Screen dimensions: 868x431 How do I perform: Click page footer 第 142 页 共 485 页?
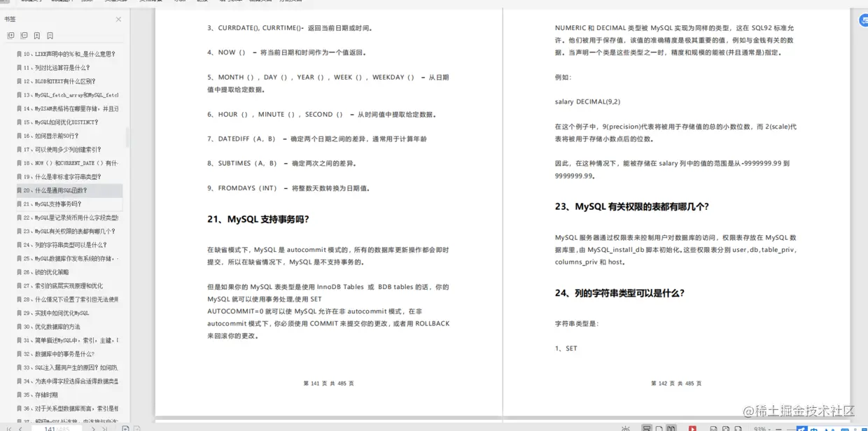[x=676, y=383]
